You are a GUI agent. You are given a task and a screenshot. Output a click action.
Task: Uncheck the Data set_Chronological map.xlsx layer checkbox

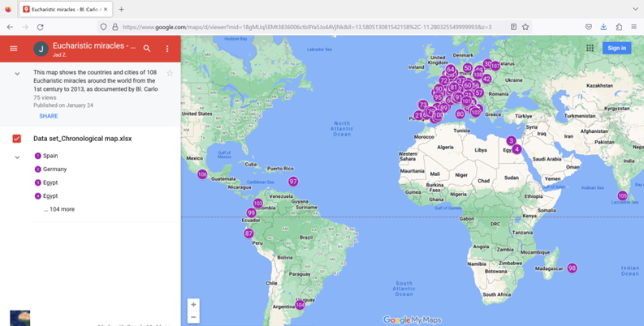click(x=17, y=139)
